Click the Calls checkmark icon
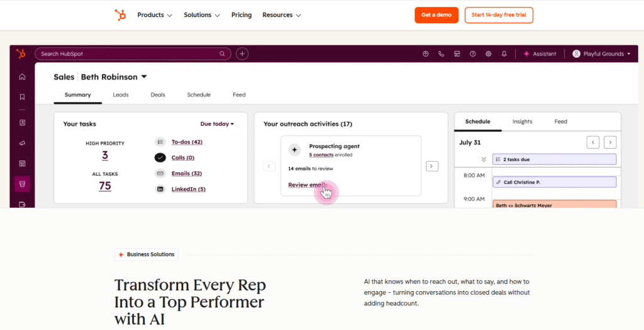This screenshot has width=644, height=330. pos(160,157)
